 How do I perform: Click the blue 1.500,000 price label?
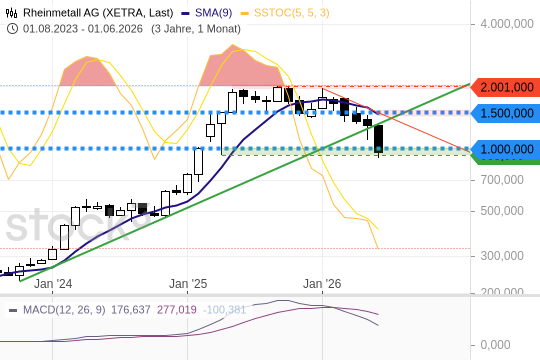(505, 113)
